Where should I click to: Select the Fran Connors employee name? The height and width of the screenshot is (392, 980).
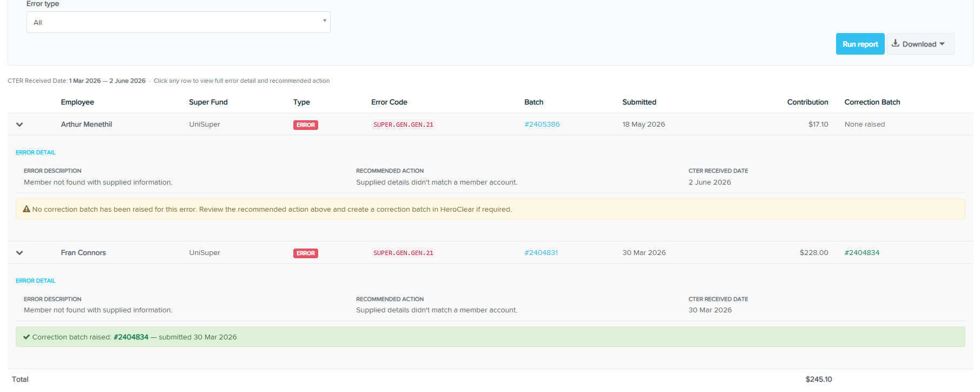pyautogui.click(x=83, y=253)
